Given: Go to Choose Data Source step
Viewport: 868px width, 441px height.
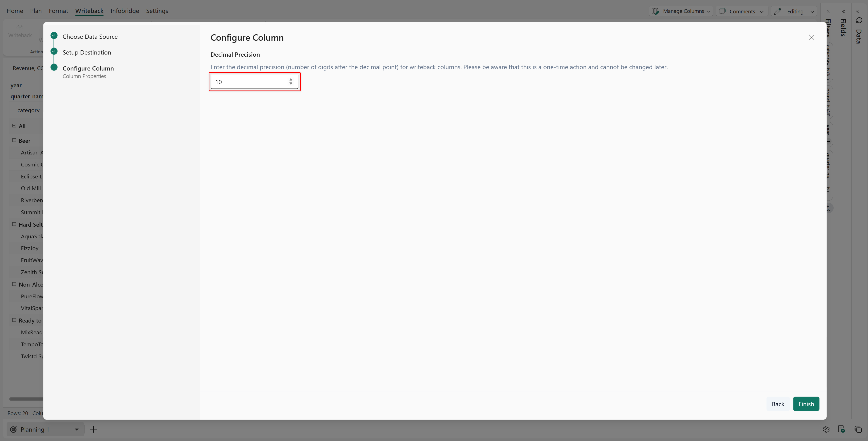Looking at the screenshot, I should click(x=90, y=37).
